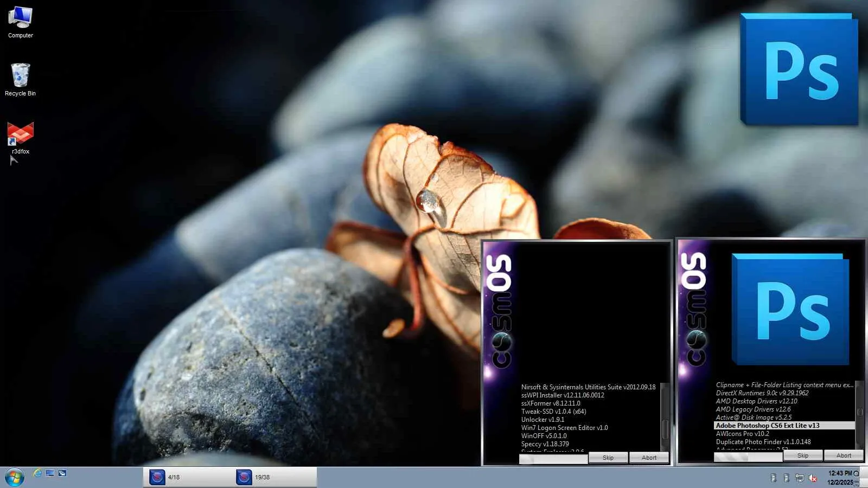Select "DirectX Runtimes 9.0c v9.29.1962" entry
The image size is (868, 488).
pos(762,393)
